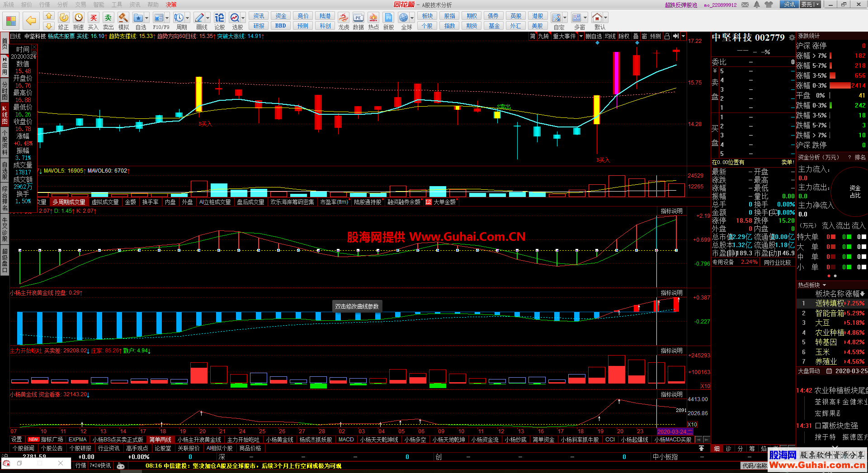Click the 修正 correction icon

point(64,18)
